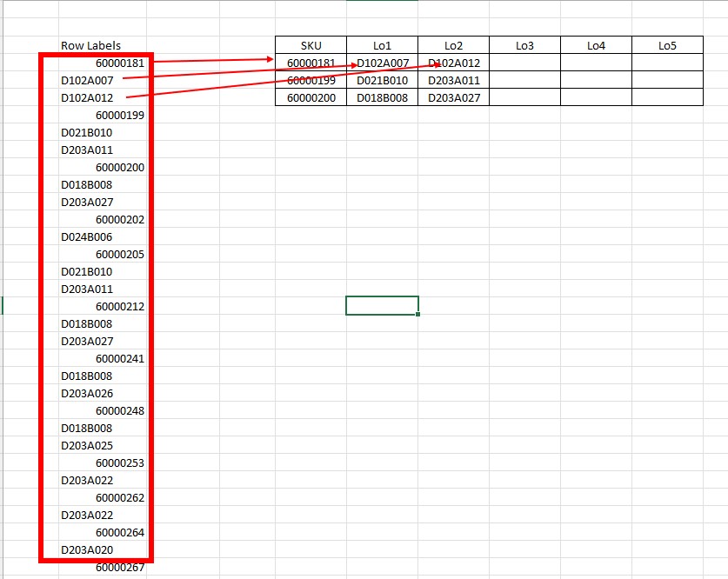Select D203A022 directly below 60000262
This screenshot has height=579, width=728.
click(x=102, y=515)
